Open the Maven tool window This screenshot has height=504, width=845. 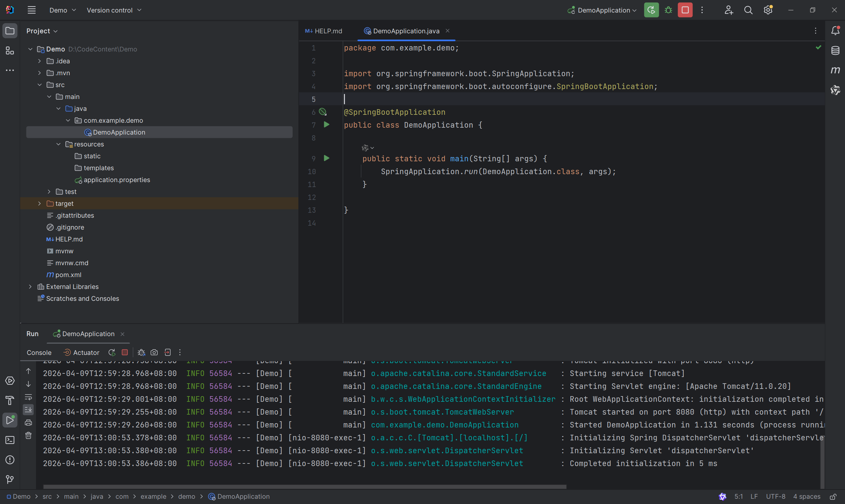point(835,70)
